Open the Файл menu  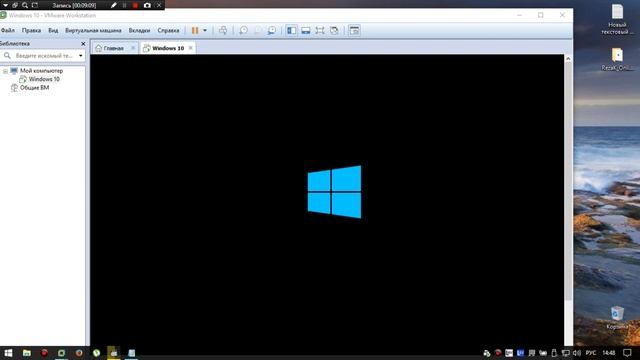coord(8,31)
